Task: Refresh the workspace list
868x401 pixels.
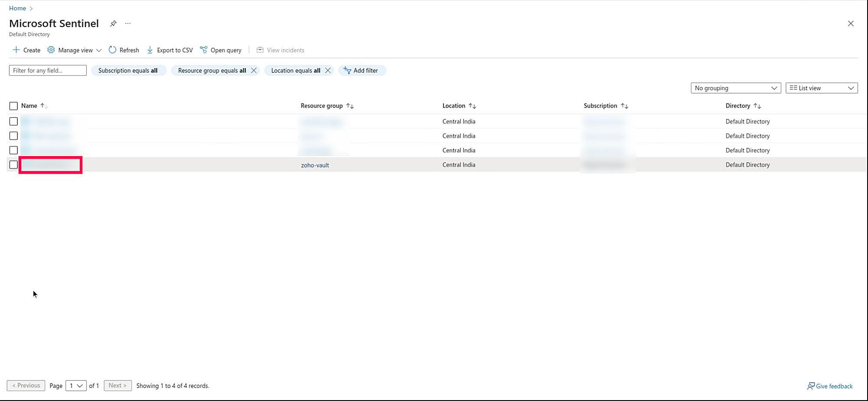Action: coord(124,50)
